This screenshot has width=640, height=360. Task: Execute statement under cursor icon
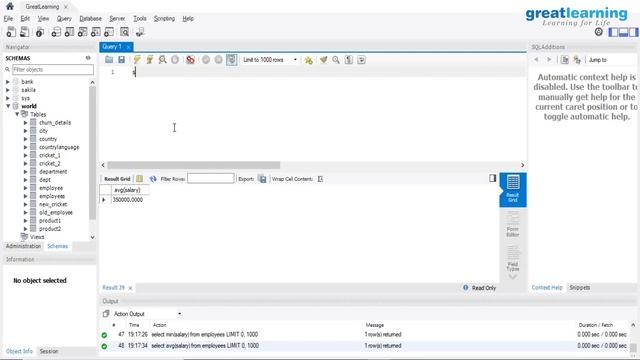tap(150, 60)
